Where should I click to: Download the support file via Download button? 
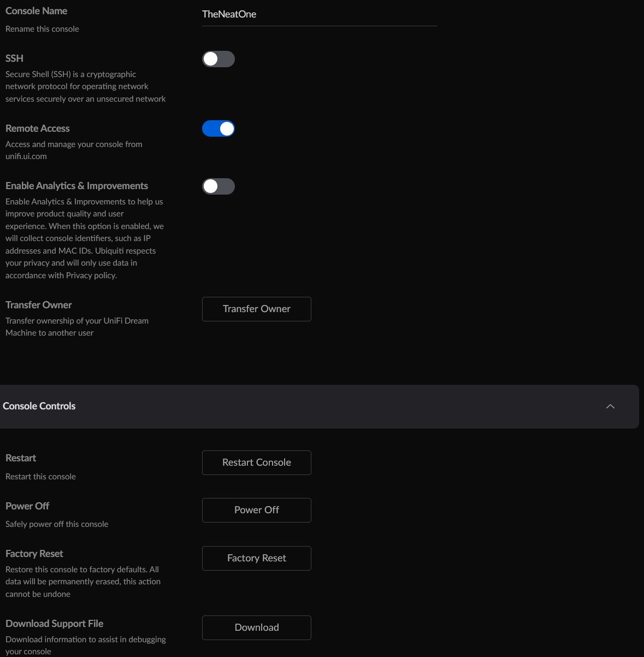(x=256, y=627)
